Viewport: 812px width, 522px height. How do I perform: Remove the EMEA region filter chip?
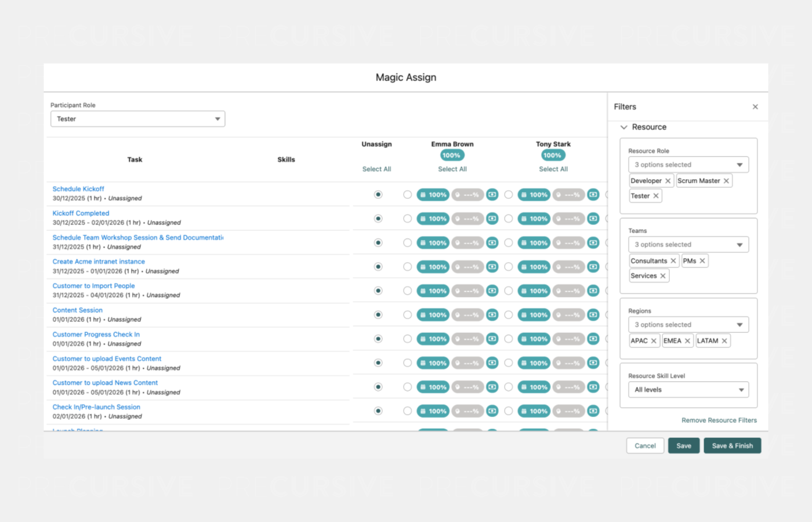point(687,341)
